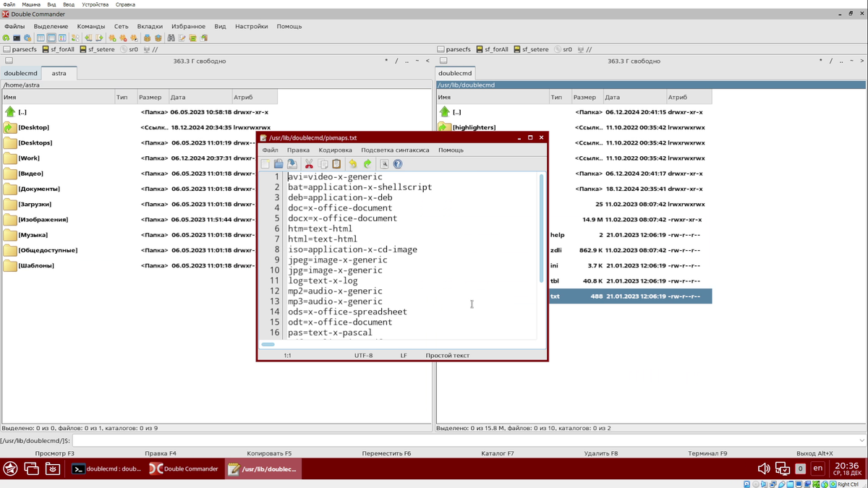The height and width of the screenshot is (488, 868).
Task: Open the Вкладки menu in Double Commander
Action: click(x=150, y=26)
